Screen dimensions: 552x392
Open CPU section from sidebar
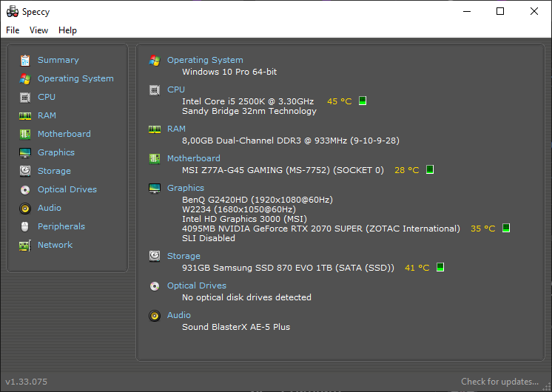(x=47, y=97)
